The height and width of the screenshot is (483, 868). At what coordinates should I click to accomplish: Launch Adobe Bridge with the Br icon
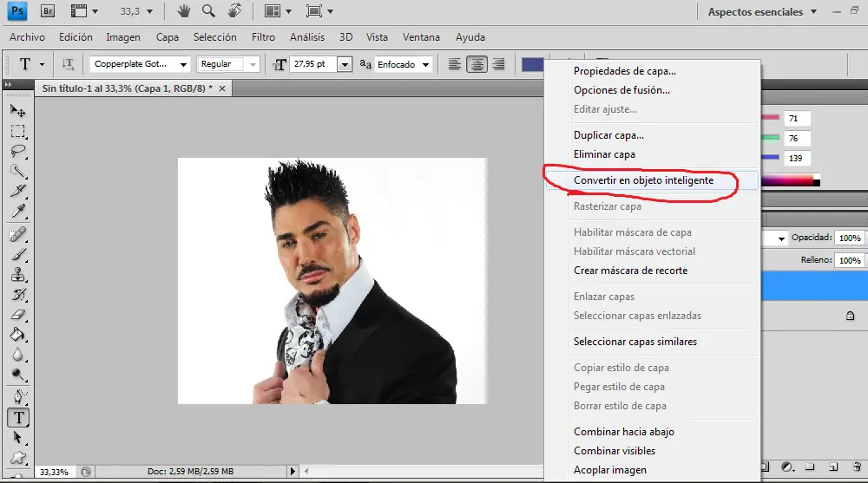tap(48, 11)
